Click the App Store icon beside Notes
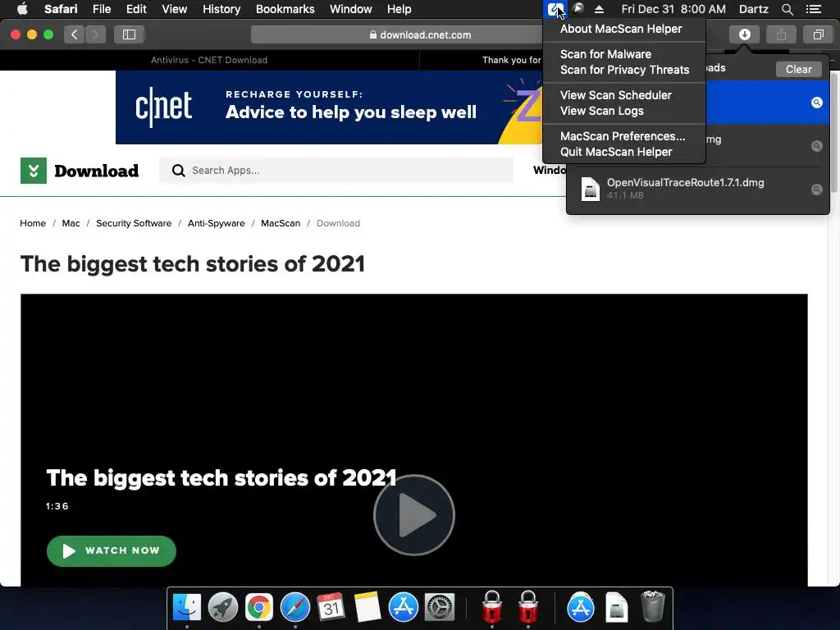Viewport: 840px width, 630px height. (x=404, y=607)
